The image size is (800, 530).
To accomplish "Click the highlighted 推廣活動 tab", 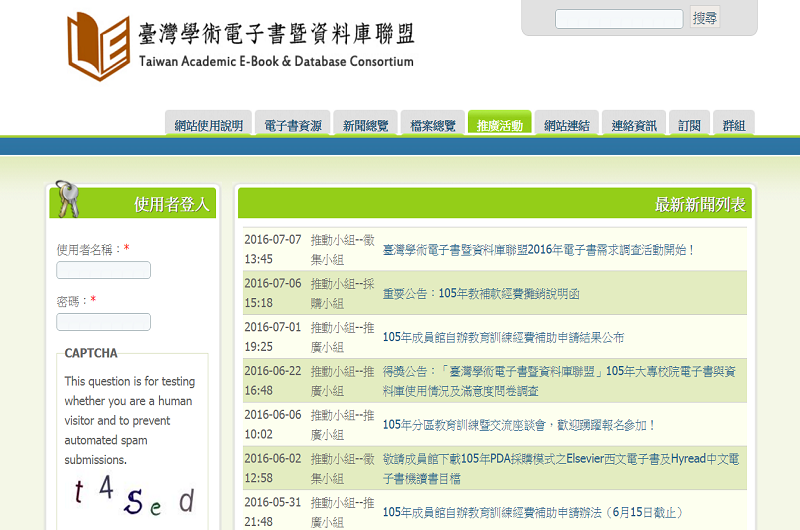I will [499, 125].
